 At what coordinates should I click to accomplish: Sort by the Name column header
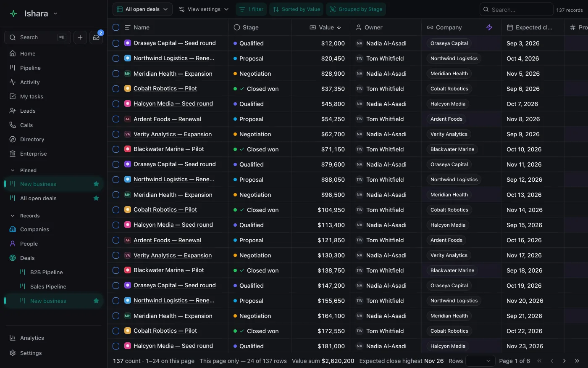click(x=142, y=27)
